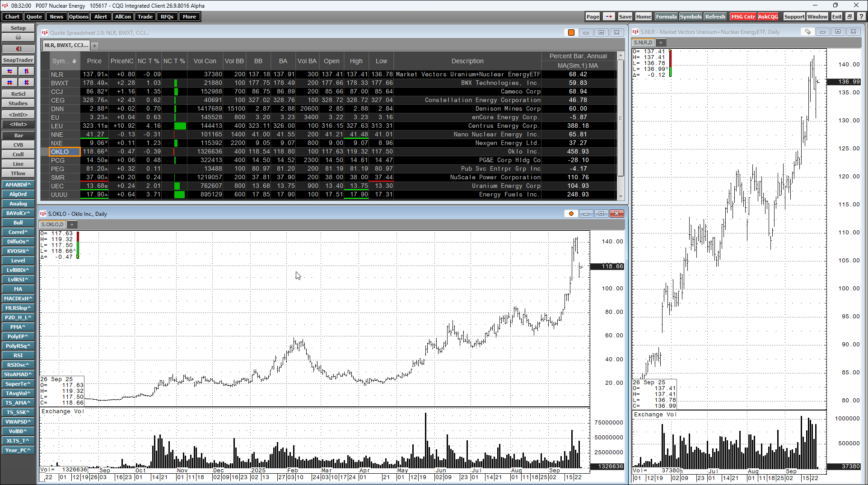Minimize the S.OKLO chart window
This screenshot has width=868, height=485.
tap(586, 214)
